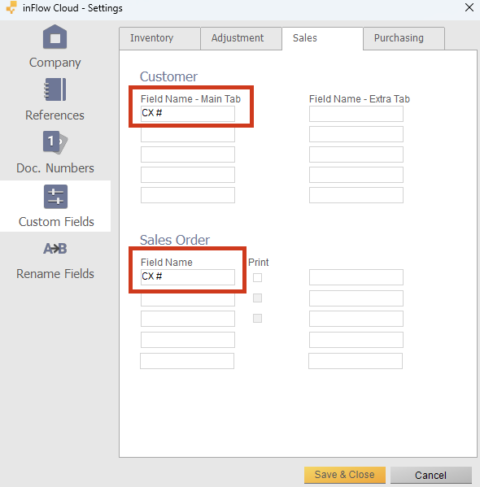Click third Customer Extra Tab field
The height and width of the screenshot is (487, 480).
tap(356, 154)
